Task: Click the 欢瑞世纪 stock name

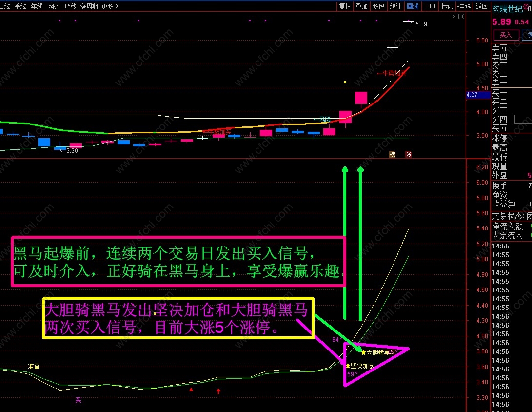Action: (507, 8)
